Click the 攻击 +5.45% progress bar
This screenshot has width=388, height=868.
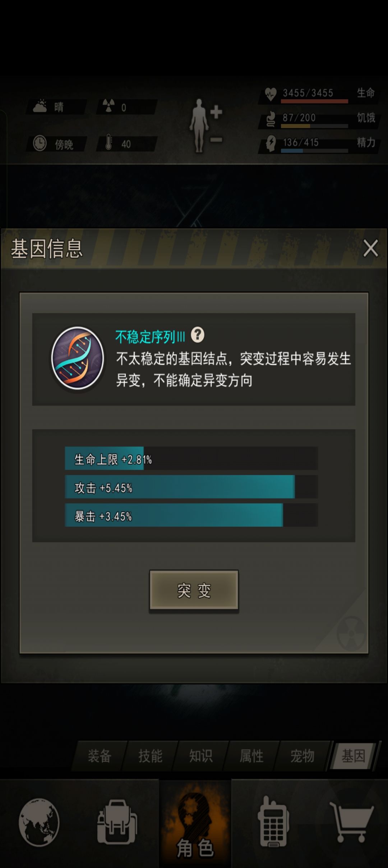(191, 487)
